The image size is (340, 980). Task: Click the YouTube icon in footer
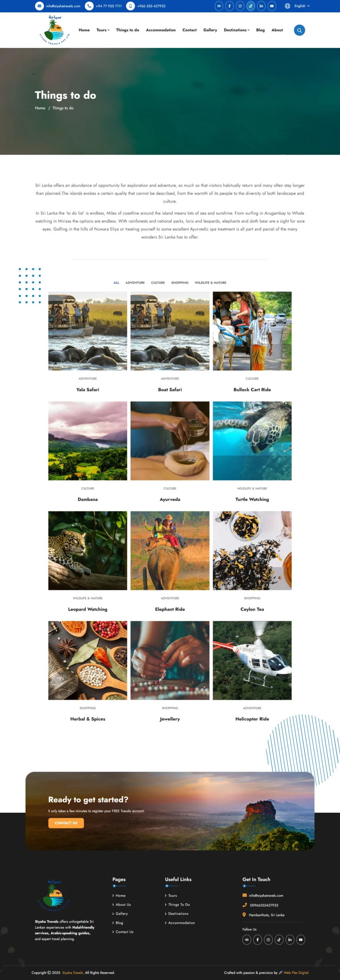point(301,939)
